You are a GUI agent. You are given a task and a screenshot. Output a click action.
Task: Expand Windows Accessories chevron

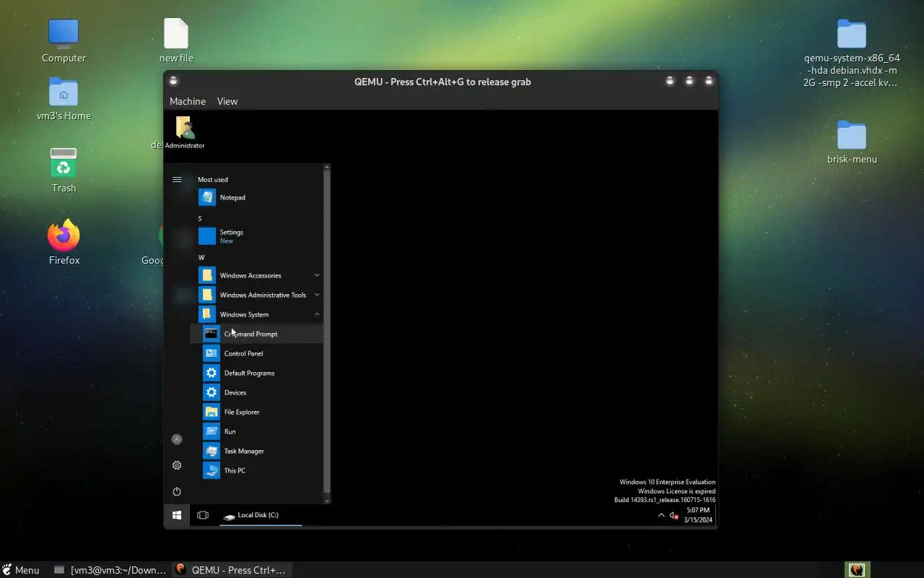pyautogui.click(x=317, y=275)
